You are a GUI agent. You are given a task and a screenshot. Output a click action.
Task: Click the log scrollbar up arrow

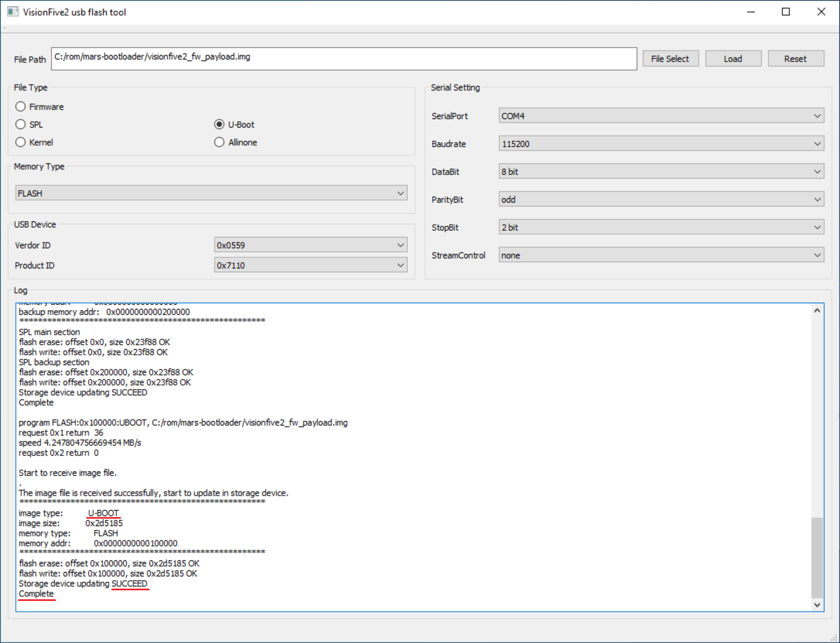817,311
